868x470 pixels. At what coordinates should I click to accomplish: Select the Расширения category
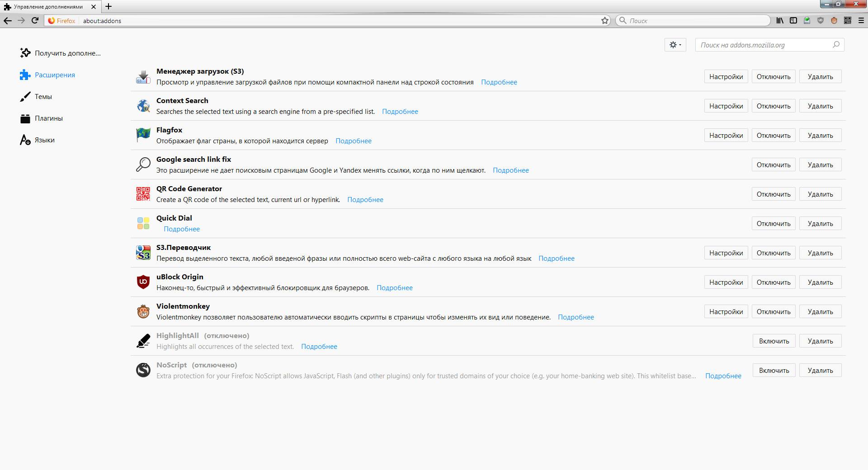coord(47,75)
